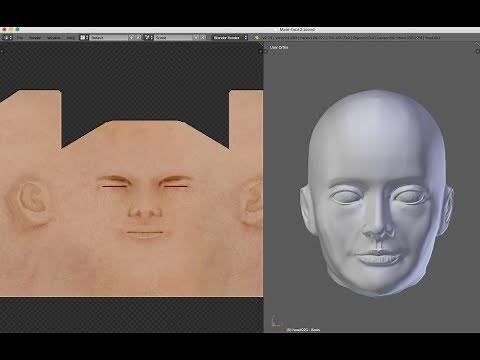480x360 pixels.
Task: Open the Help menu
Action: [71, 38]
